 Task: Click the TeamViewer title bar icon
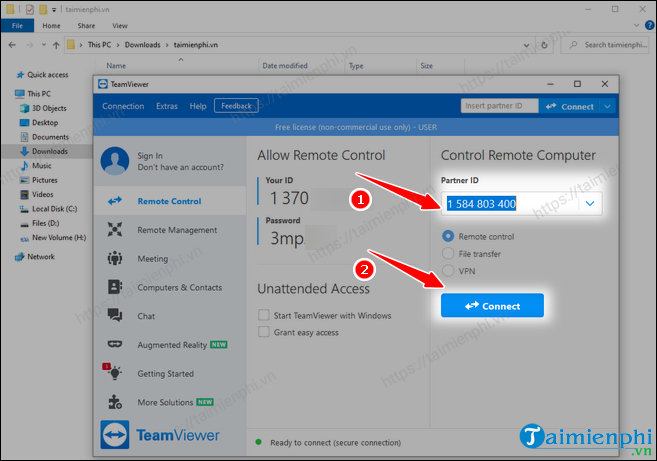(x=103, y=84)
